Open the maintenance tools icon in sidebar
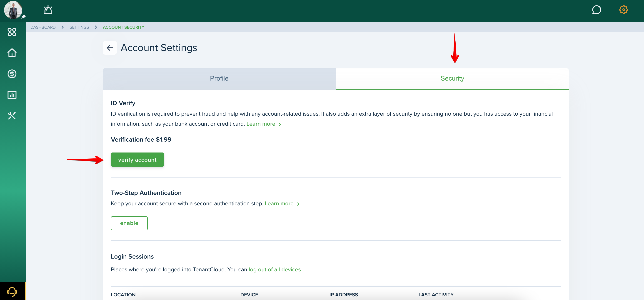 coord(12,116)
